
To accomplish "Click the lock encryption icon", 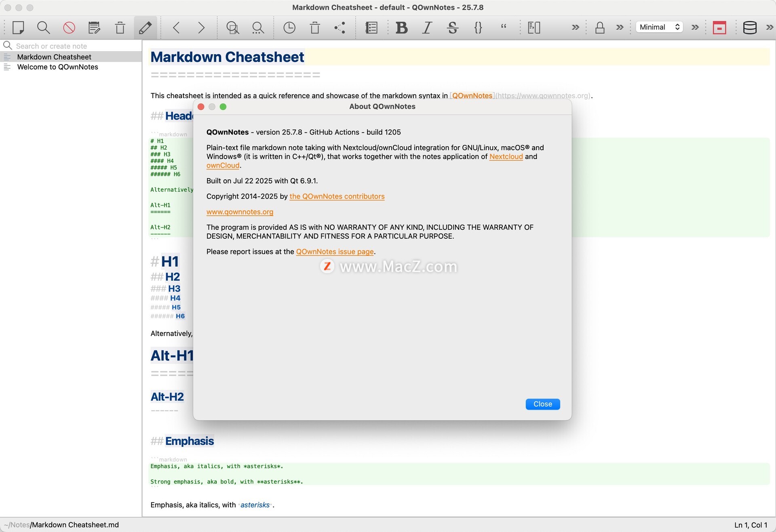I will coord(600,27).
